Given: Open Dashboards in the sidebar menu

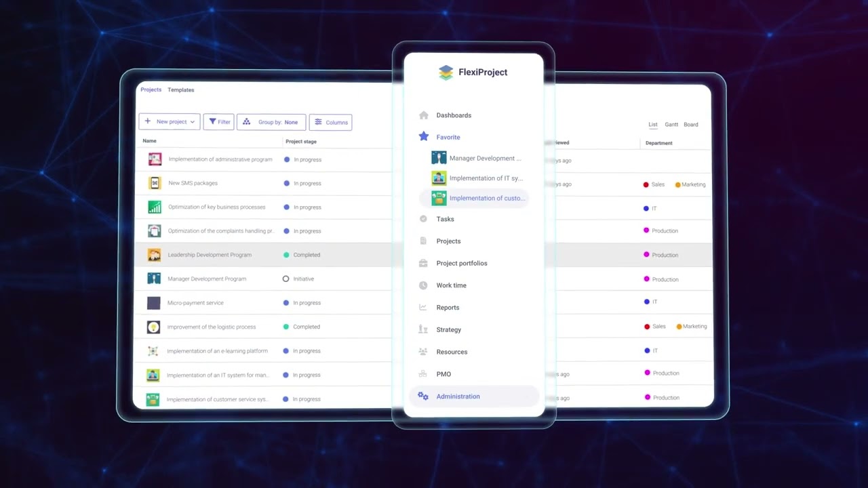Looking at the screenshot, I should [454, 115].
